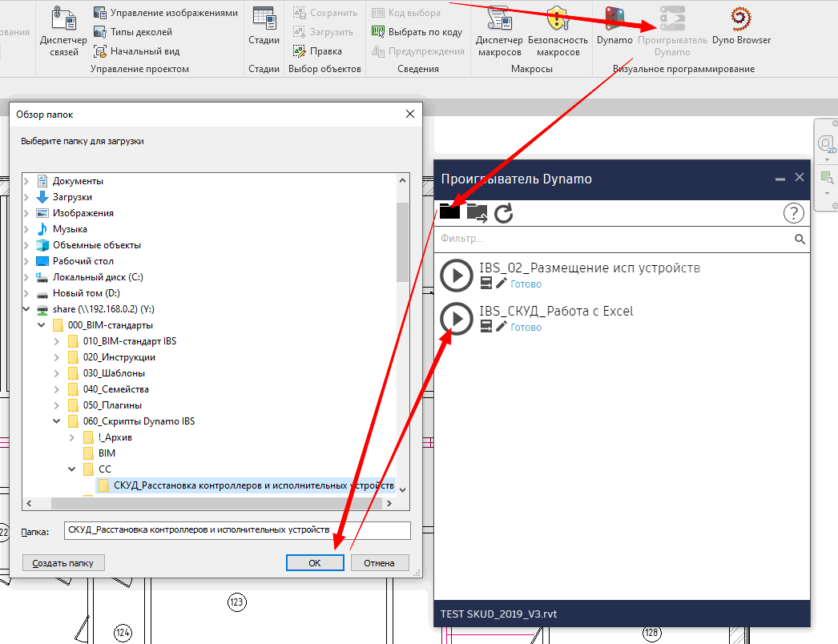Open Проигрыватель Dynamo from the ribbon

pyautogui.click(x=672, y=31)
